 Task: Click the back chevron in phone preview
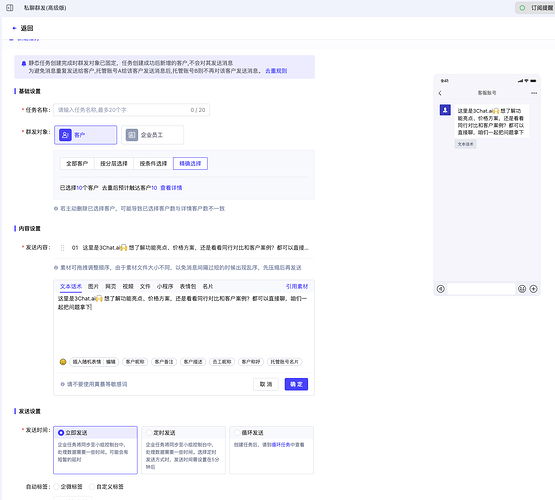click(x=440, y=93)
